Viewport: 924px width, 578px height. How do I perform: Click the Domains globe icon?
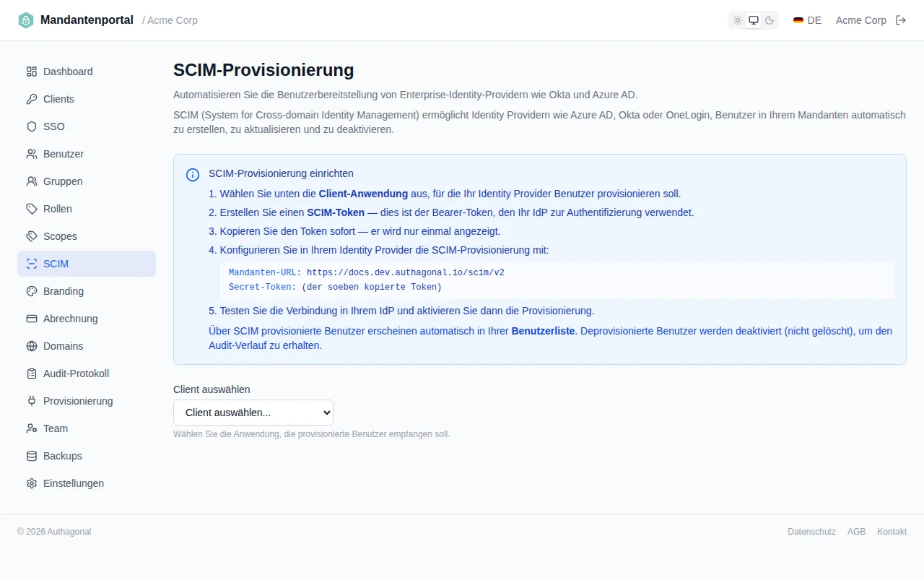(32, 346)
